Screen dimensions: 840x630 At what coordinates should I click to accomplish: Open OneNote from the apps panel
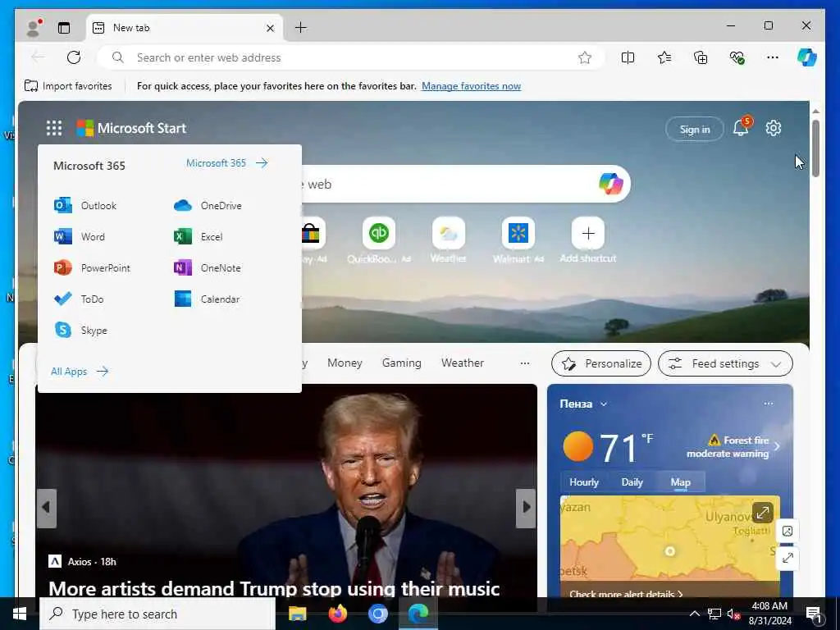tap(207, 267)
